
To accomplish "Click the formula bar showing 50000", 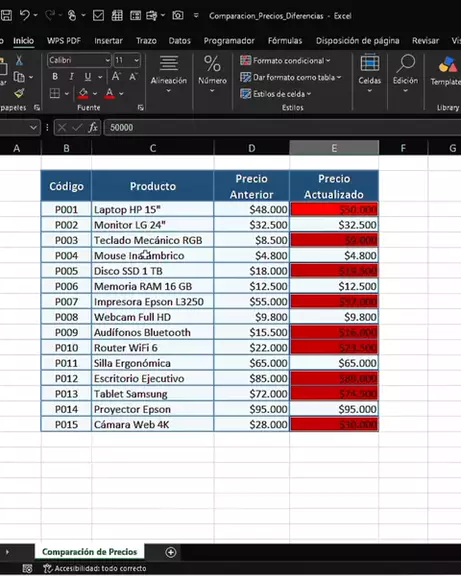I will click(282, 127).
